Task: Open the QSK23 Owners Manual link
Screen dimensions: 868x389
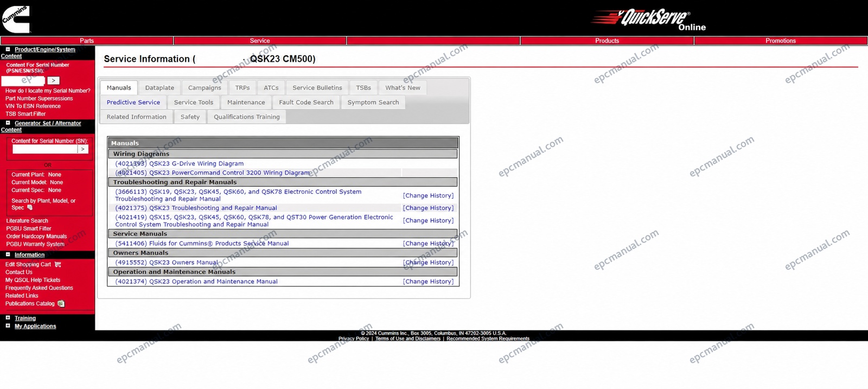Action: click(167, 263)
